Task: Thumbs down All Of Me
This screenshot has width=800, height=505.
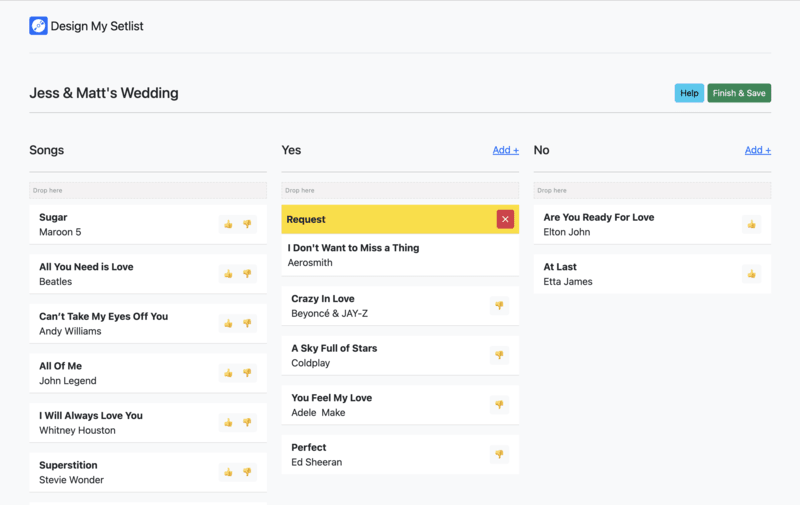Action: [x=247, y=373]
